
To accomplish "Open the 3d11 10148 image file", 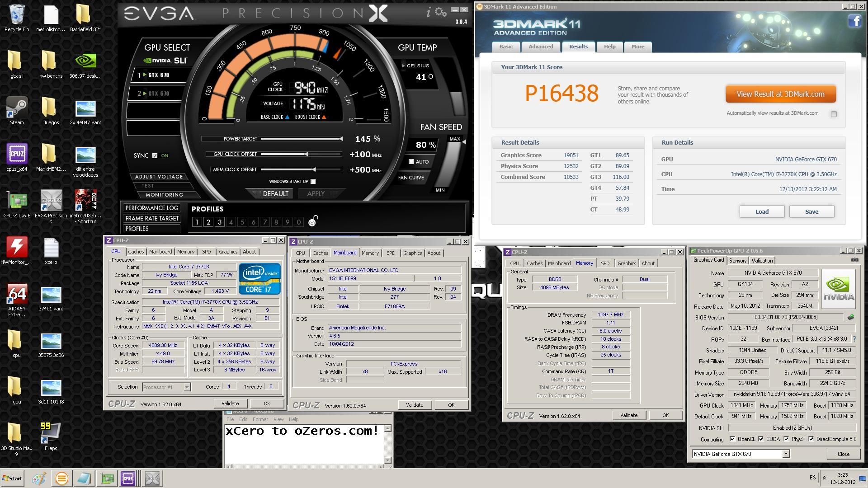I will [51, 390].
